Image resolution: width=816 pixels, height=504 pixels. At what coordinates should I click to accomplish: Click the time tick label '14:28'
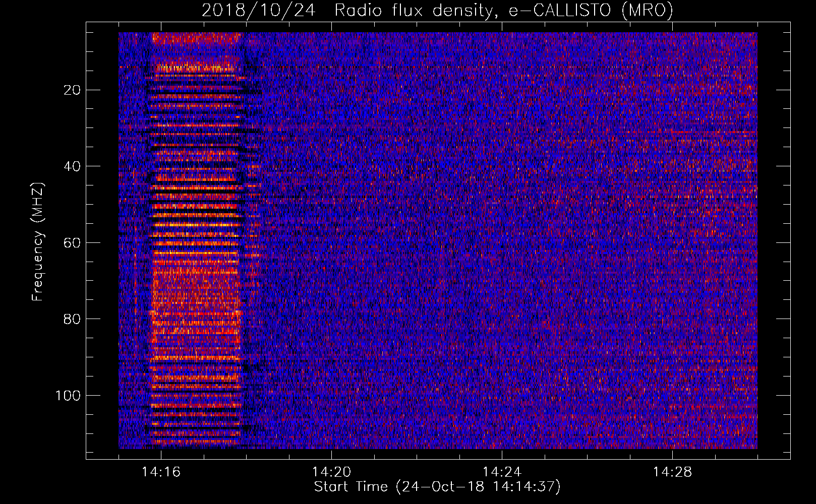[672, 472]
